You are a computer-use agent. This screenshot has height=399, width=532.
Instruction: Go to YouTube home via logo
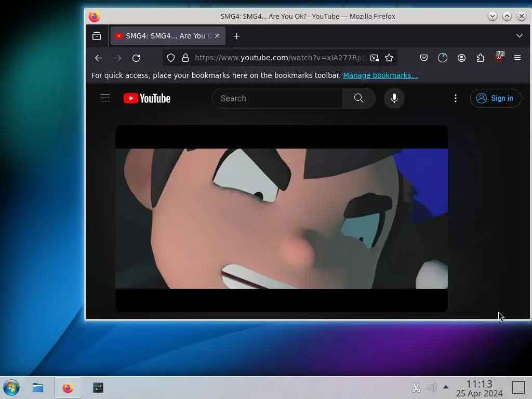147,98
